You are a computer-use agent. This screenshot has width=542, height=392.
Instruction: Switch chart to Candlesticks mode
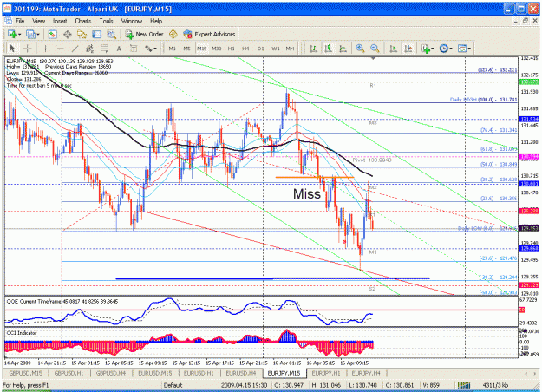click(328, 49)
